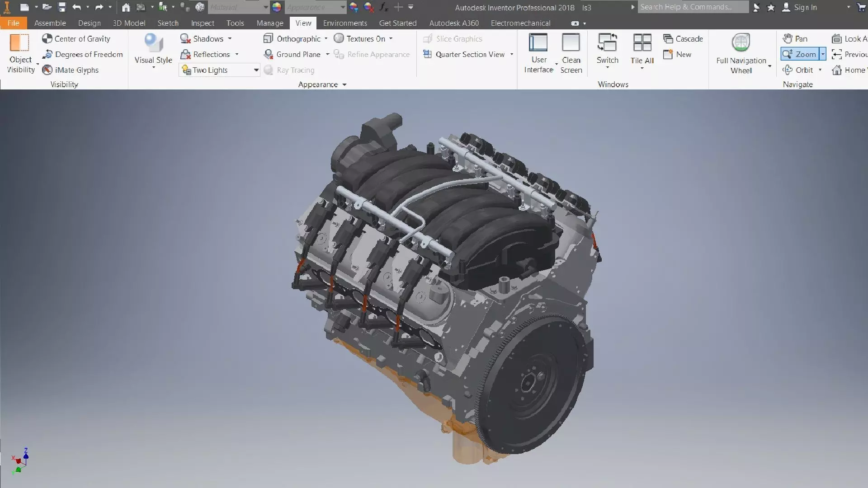Toggle Reflections on or off

[205, 54]
